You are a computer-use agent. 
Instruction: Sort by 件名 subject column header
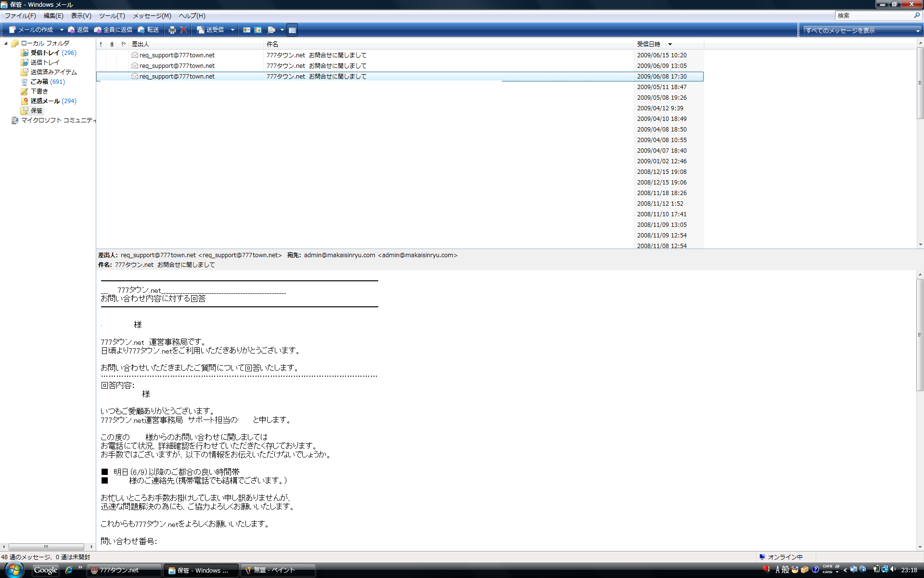coord(449,44)
